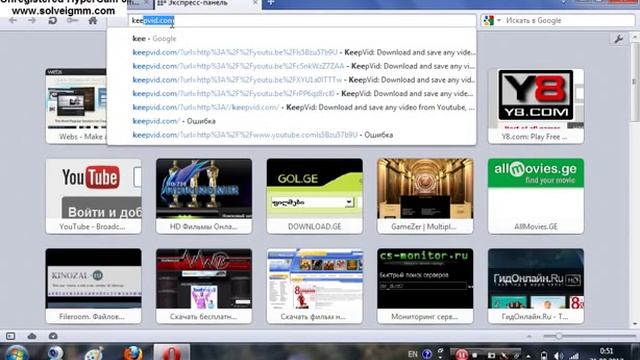
Task: Select www.youtube.com suggestion marked Ошибка
Action: click(291, 135)
